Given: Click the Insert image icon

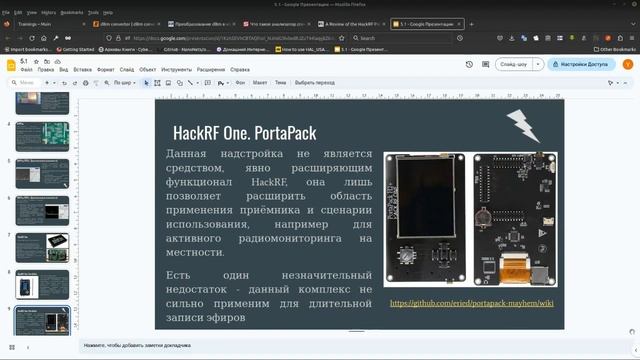Looking at the screenshot, I should 168,83.
